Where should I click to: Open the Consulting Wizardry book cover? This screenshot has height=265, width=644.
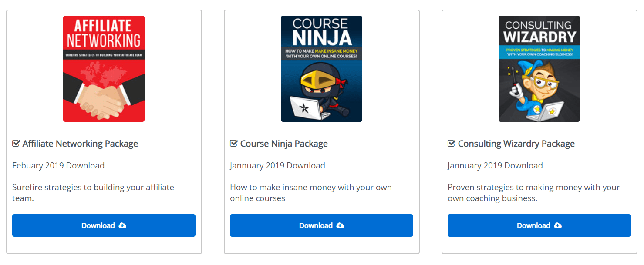539,69
